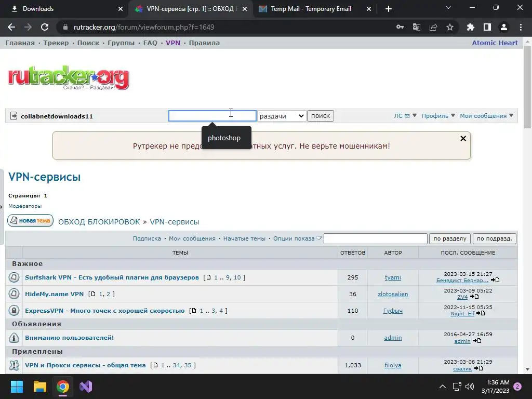Click the forum section search field
The width and height of the screenshot is (532, 399).
point(375,238)
